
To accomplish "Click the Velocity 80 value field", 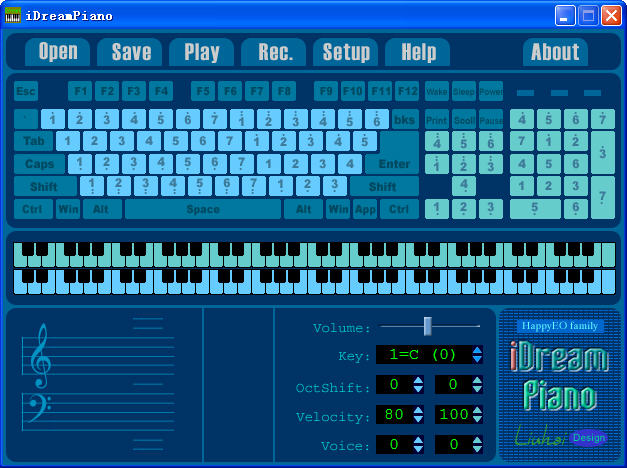I will [394, 414].
